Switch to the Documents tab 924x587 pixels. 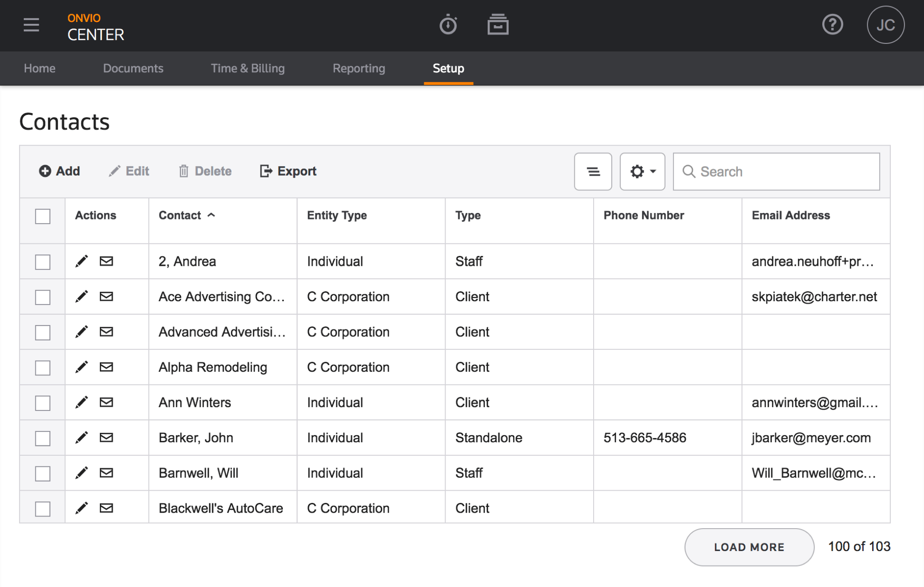133,68
